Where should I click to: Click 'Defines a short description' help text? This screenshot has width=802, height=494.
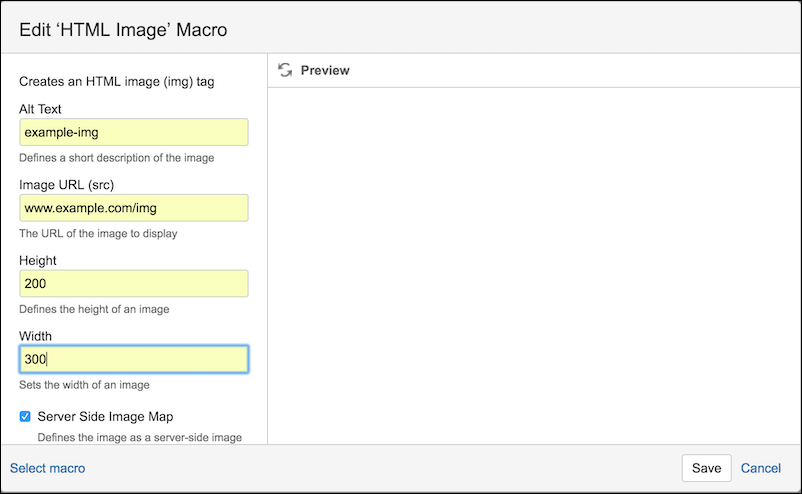point(117,158)
